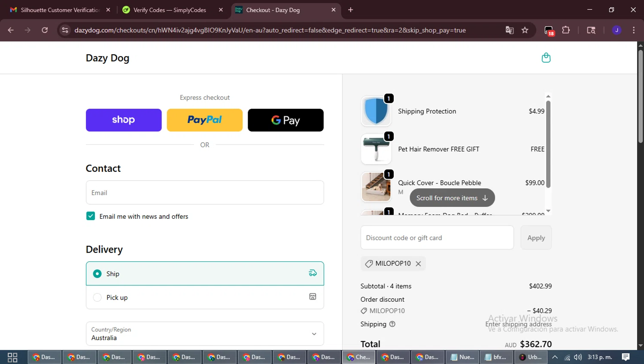Click the Quick Cover price $99.00

pos(535,183)
